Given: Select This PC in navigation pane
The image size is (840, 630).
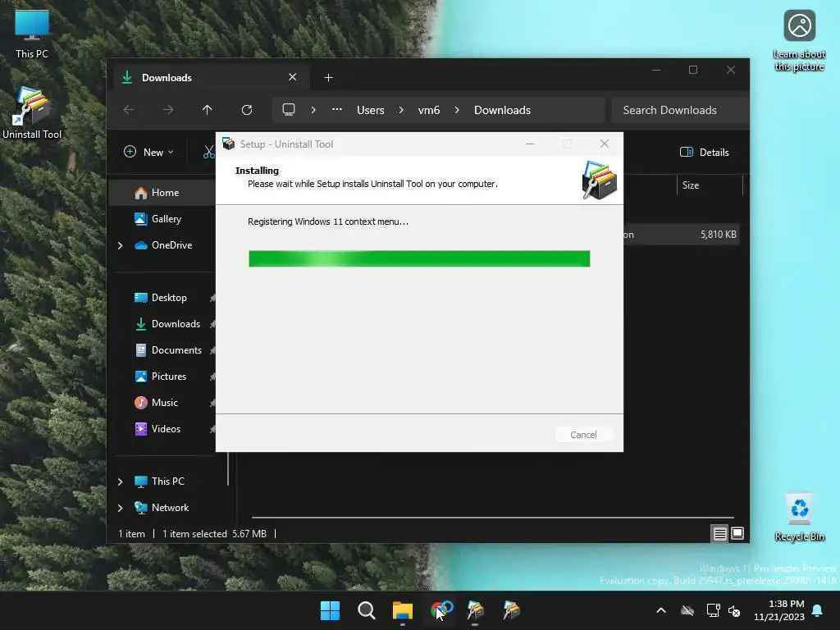Looking at the screenshot, I should tap(167, 481).
